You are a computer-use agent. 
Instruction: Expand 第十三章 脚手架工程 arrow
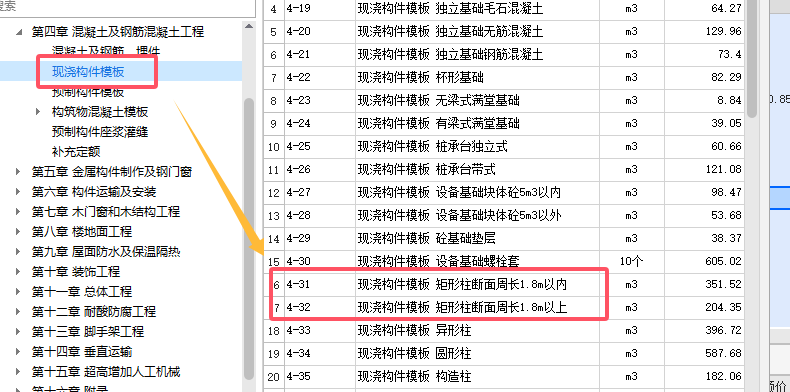tap(19, 332)
